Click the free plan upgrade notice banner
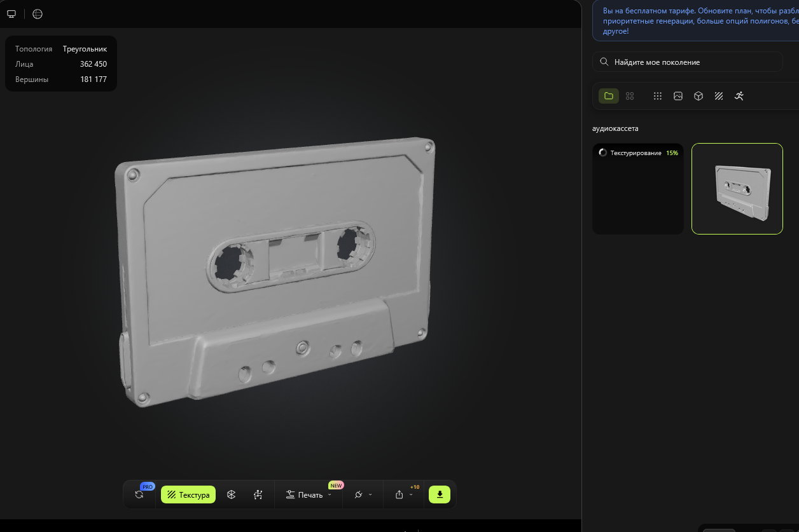The width and height of the screenshot is (799, 532). (695, 20)
